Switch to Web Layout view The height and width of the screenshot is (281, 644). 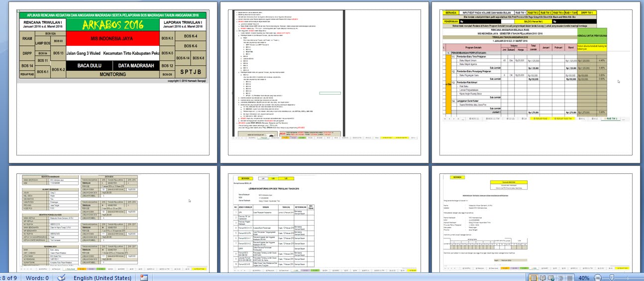[x=551, y=278]
